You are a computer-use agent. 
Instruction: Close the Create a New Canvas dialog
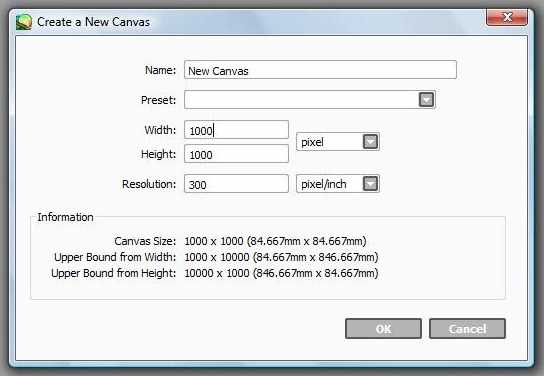[507, 17]
